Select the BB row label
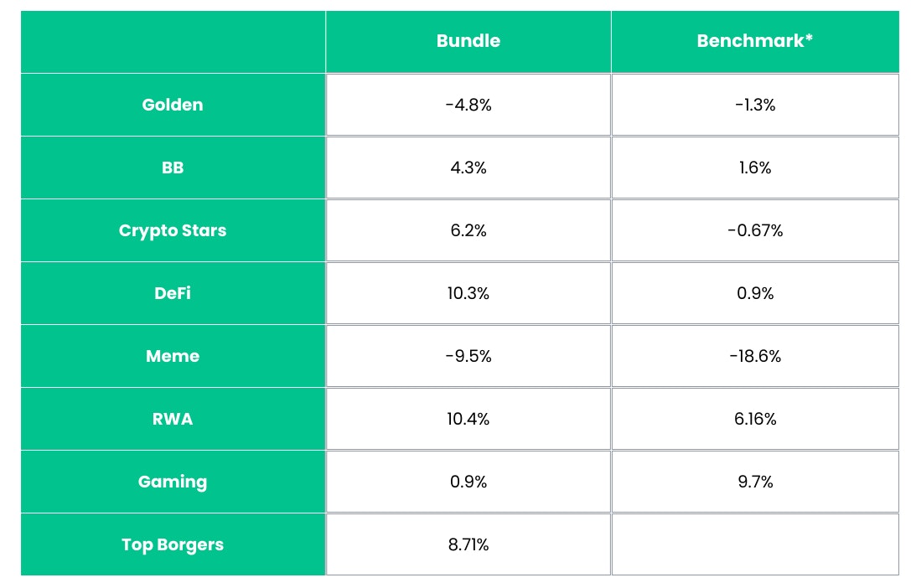Image resolution: width=911 pixels, height=588 pixels. [173, 168]
